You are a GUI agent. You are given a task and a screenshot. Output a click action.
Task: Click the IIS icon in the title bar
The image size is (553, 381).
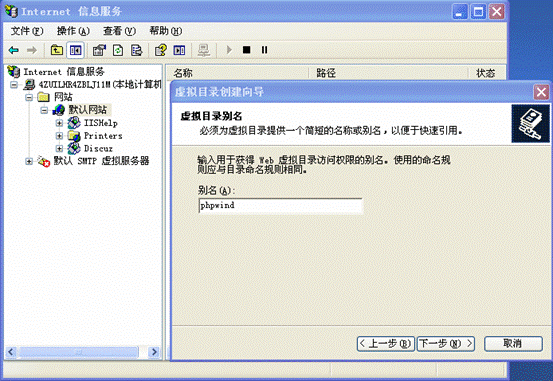tap(12, 11)
